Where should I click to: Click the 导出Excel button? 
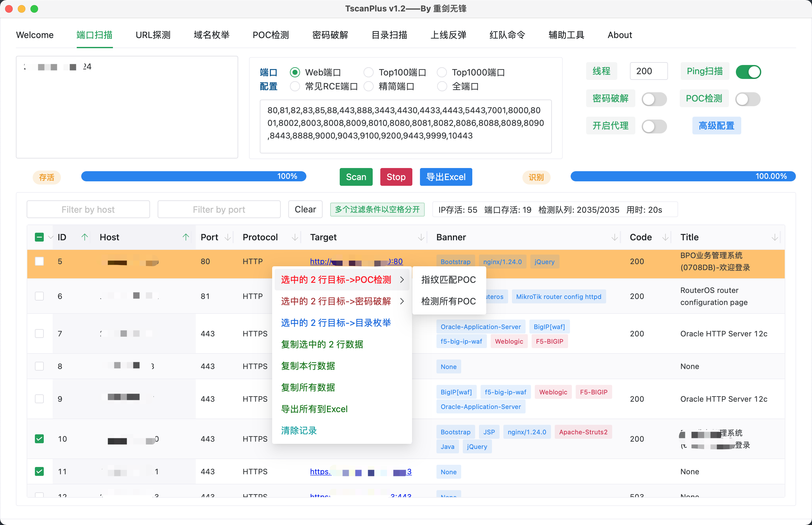click(x=445, y=177)
